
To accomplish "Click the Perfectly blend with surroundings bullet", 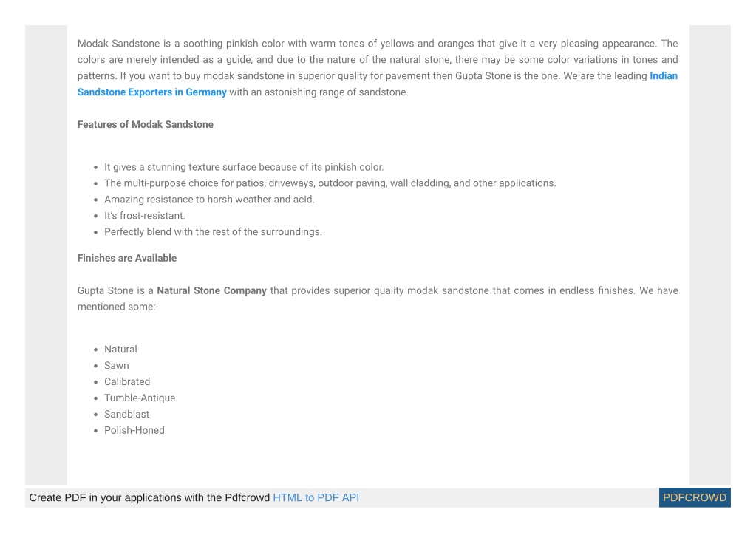I will (x=213, y=232).
